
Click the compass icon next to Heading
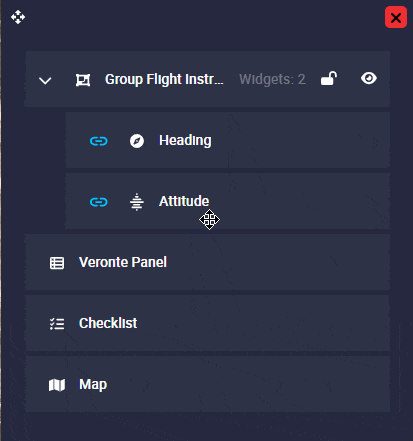point(137,141)
